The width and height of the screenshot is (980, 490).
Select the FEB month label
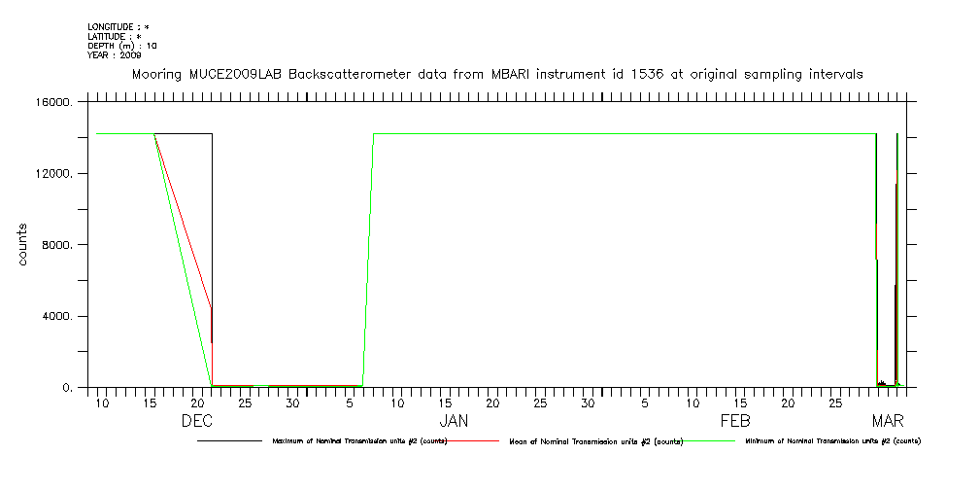click(x=735, y=422)
